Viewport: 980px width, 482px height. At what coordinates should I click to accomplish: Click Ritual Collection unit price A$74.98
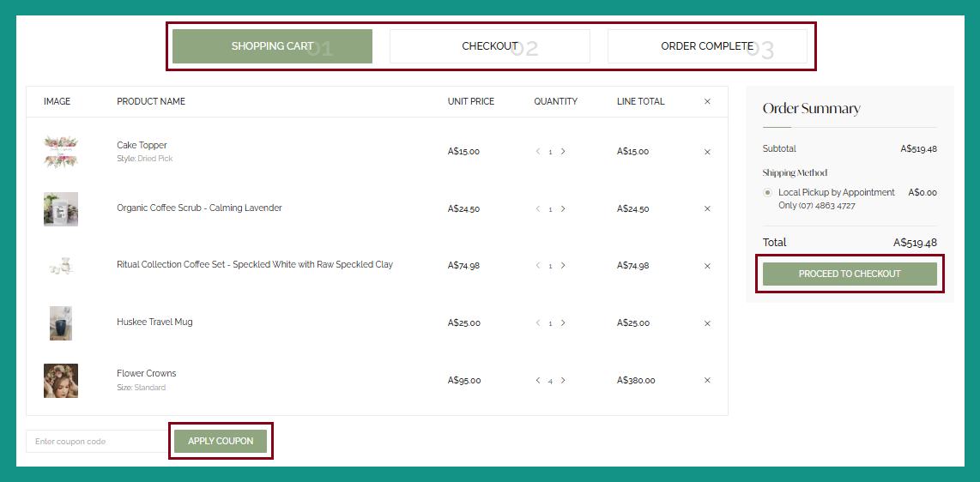(x=463, y=265)
